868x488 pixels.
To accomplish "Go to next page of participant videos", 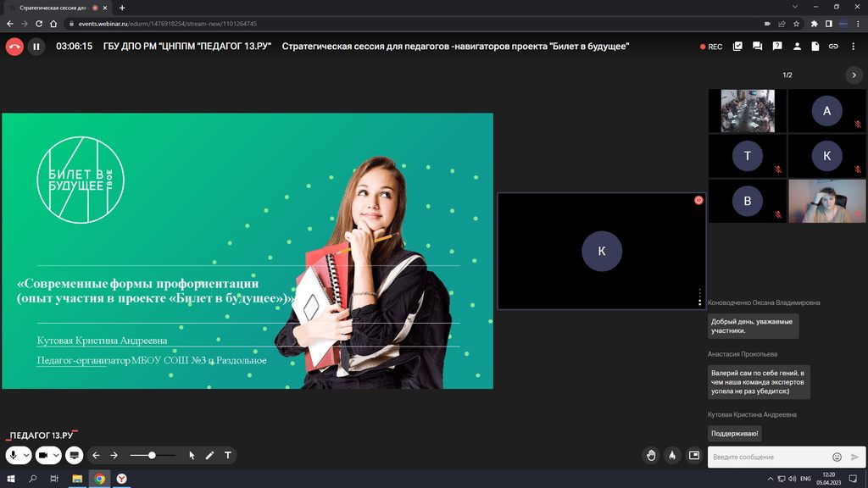I will click(854, 75).
